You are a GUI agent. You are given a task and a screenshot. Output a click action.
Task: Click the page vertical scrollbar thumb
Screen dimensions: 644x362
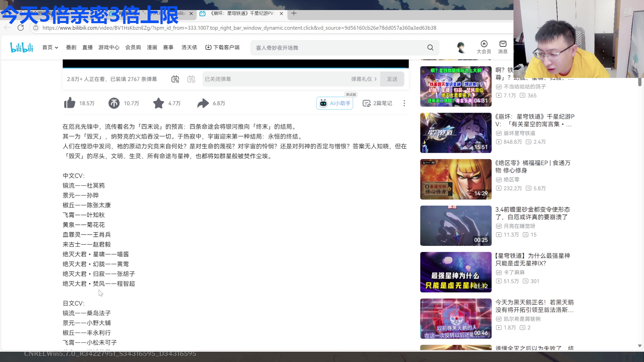[x=640, y=82]
